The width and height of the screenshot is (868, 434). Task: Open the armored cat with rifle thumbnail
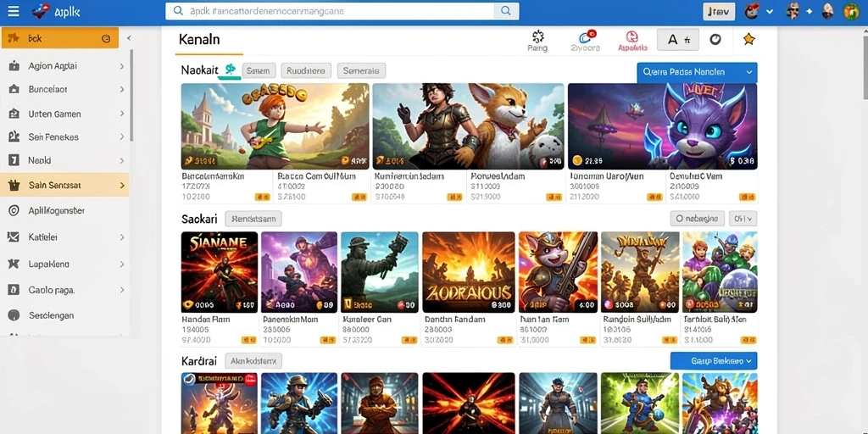558,272
